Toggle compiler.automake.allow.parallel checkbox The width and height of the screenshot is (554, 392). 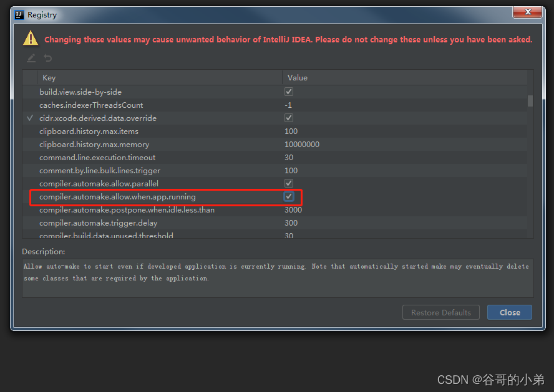289,183
